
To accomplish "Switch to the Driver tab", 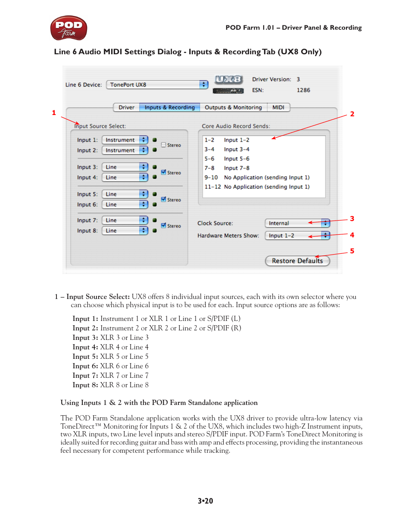I will point(126,107).
